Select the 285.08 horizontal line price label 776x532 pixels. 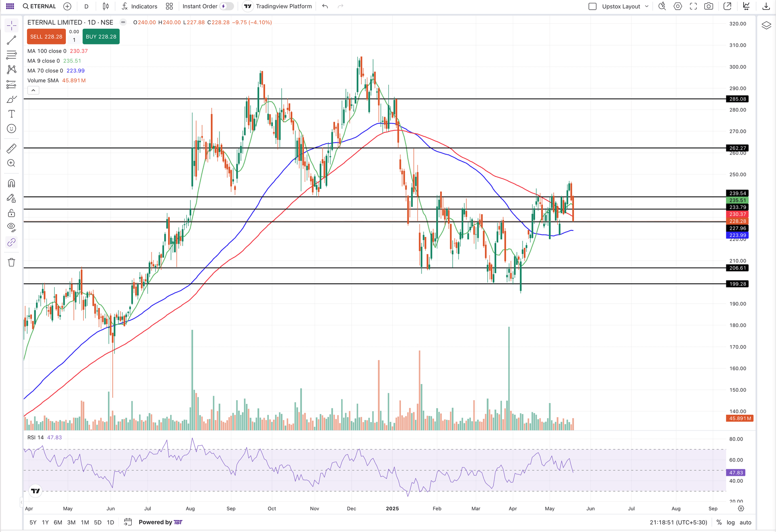(x=737, y=99)
